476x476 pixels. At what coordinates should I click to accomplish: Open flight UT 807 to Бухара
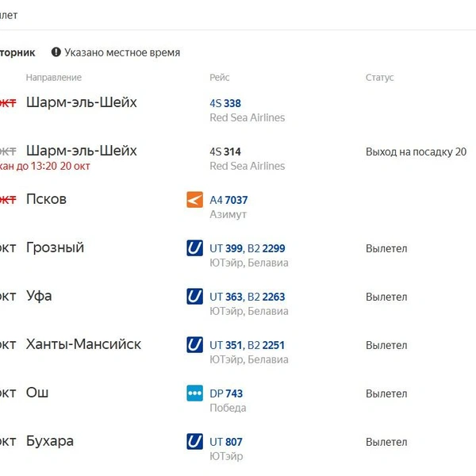pos(226,442)
